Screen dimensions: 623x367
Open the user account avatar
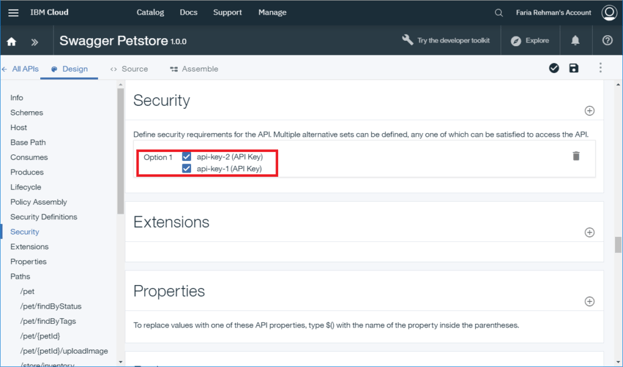(x=609, y=13)
